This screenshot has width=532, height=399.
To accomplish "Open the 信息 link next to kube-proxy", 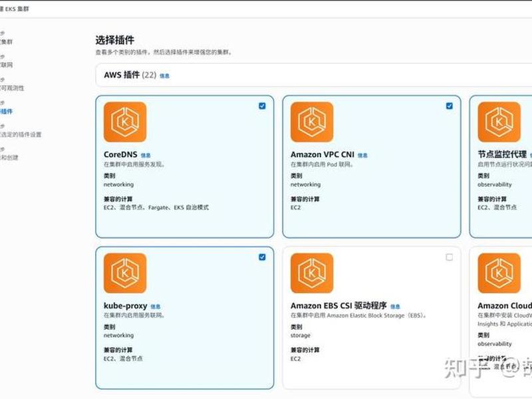I will pos(156,307).
